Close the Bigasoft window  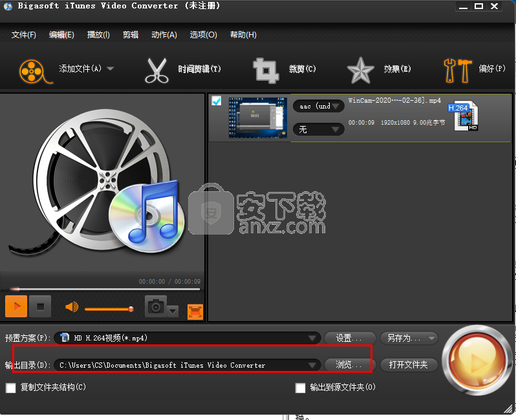(494, 6)
